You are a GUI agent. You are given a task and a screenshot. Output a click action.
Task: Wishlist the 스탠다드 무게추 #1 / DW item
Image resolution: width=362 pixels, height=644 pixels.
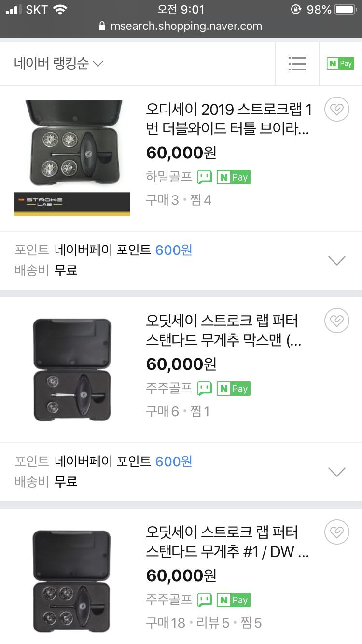(x=336, y=533)
